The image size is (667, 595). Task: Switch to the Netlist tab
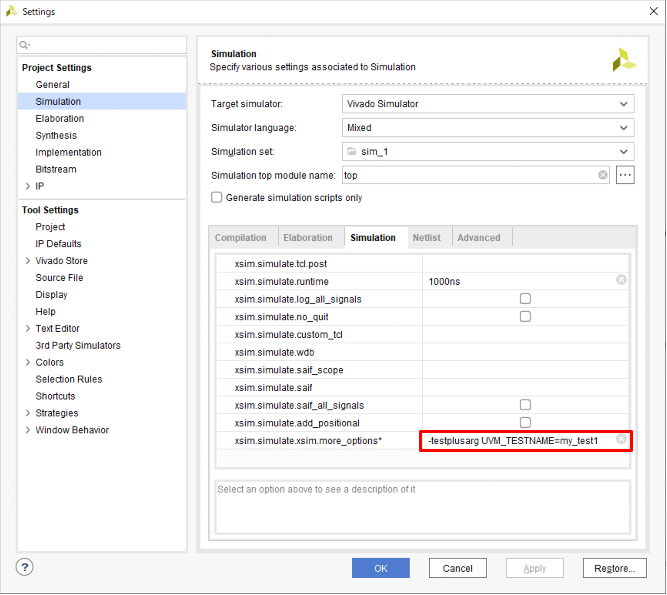pyautogui.click(x=427, y=238)
